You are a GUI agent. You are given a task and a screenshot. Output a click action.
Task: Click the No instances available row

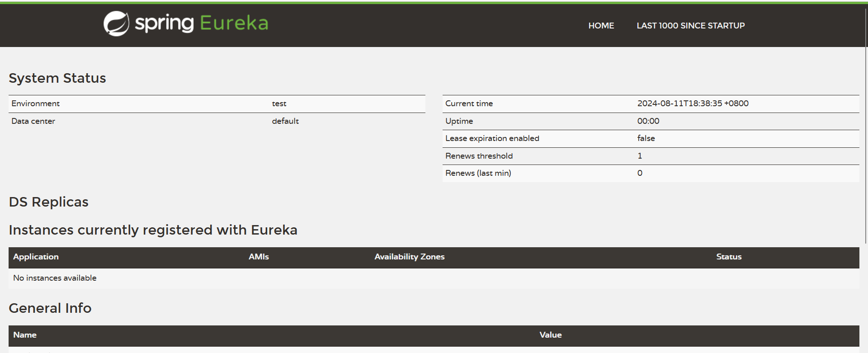(434, 278)
